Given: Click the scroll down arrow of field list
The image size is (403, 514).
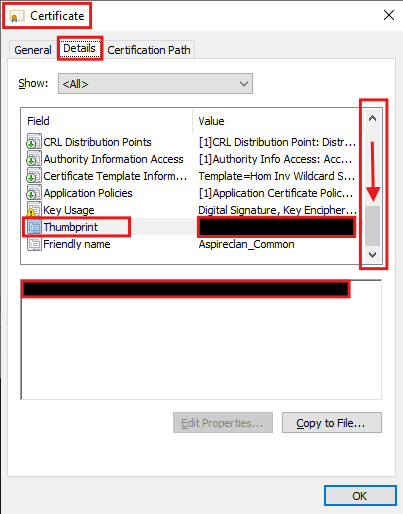Looking at the screenshot, I should click(372, 255).
